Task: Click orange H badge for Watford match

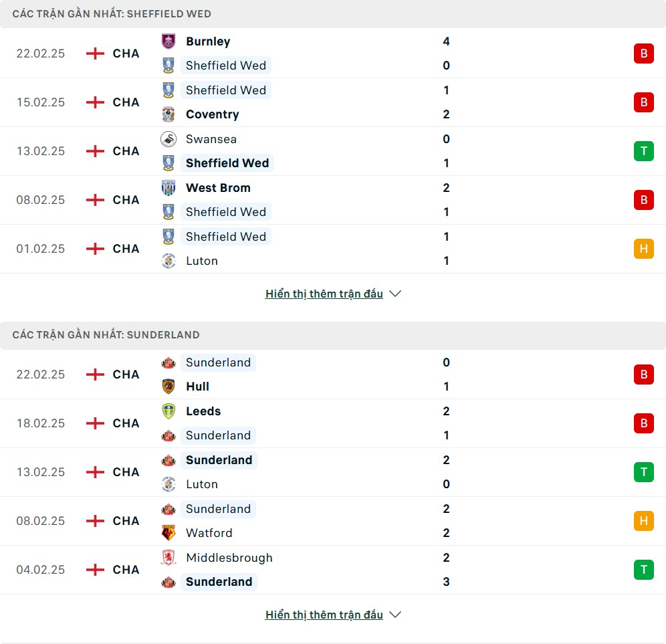Action: click(643, 521)
